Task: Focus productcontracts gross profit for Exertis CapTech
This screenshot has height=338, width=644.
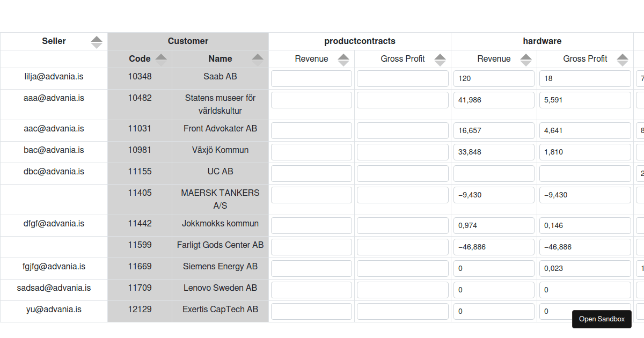Action: [402, 311]
